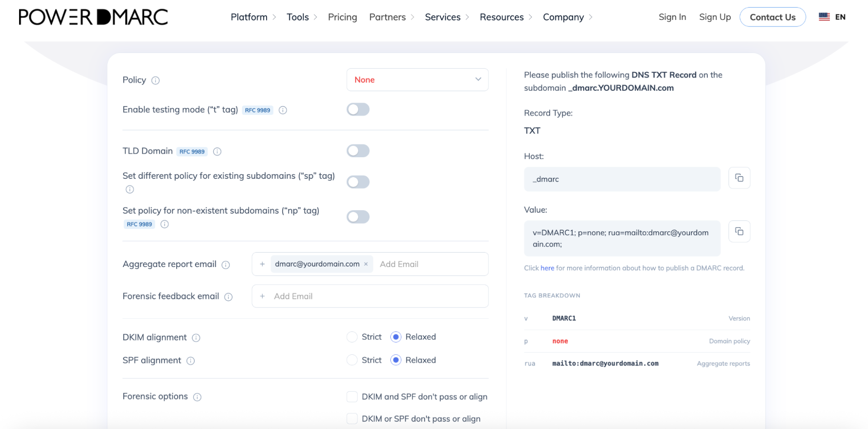Toggle Enable testing mode switch

(x=358, y=109)
